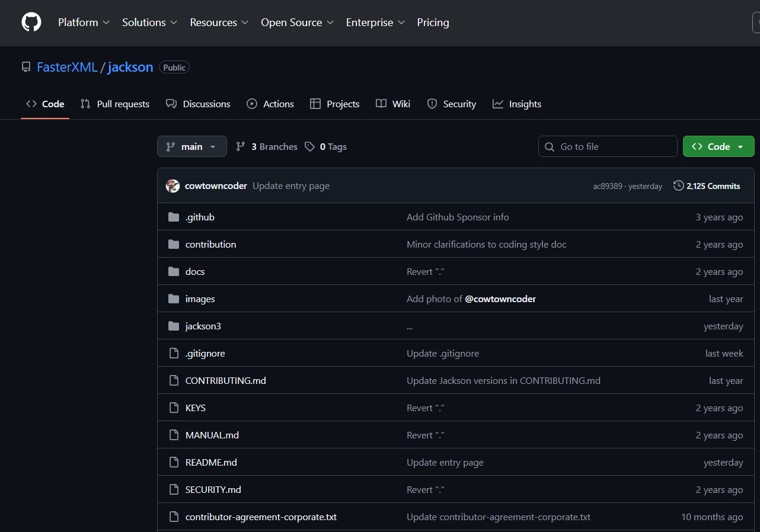Open the green Code dropdown button
The height and width of the screenshot is (532, 760).
click(x=718, y=147)
